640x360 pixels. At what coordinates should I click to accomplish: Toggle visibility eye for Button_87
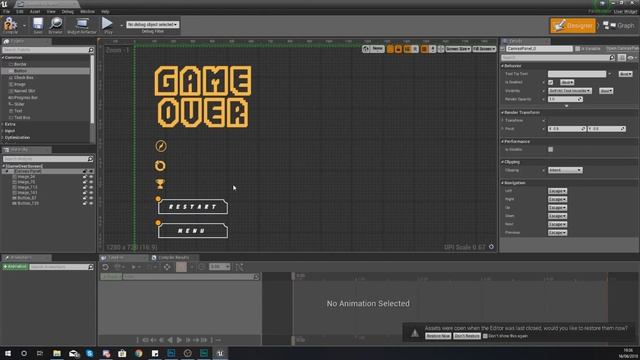click(x=91, y=198)
